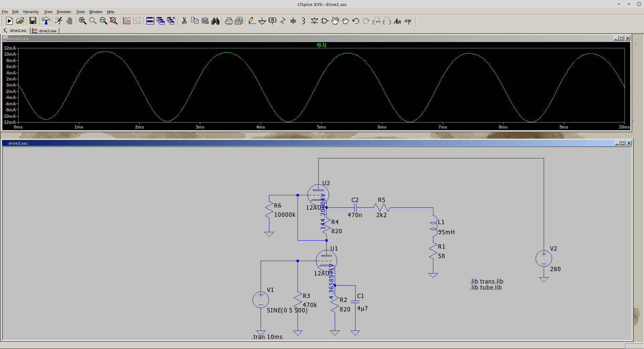Click the 470n capacitor C2 value
Image resolution: width=644 pixels, height=349 pixels.
click(355, 215)
